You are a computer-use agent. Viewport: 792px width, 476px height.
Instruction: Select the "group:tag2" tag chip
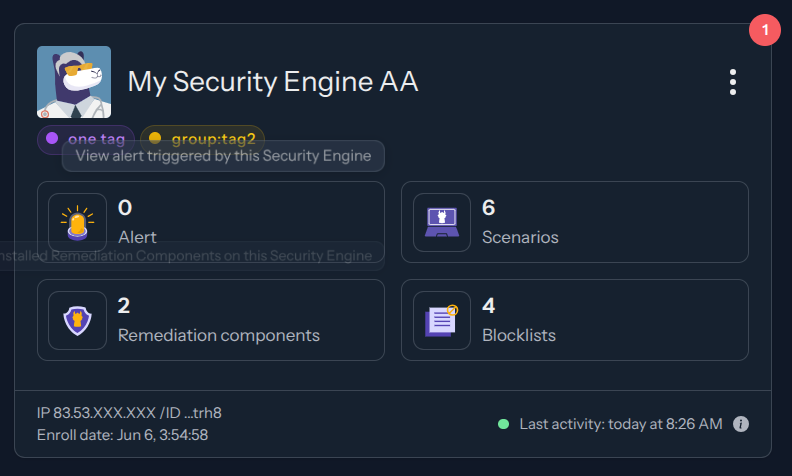pos(202,139)
